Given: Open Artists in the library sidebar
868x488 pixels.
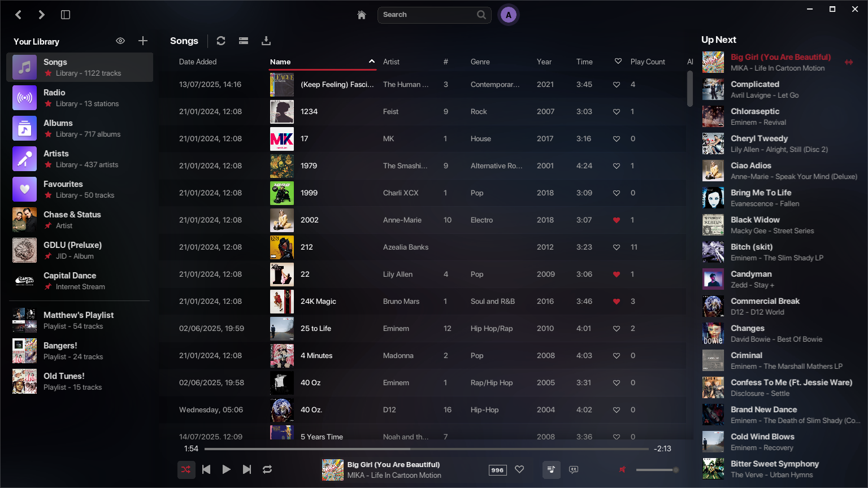Looking at the screenshot, I should [x=80, y=159].
